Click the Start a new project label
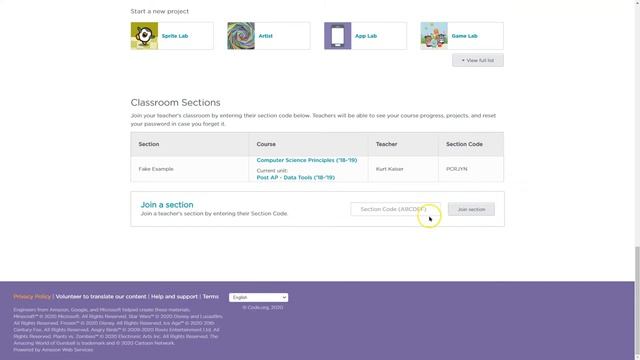 click(160, 11)
